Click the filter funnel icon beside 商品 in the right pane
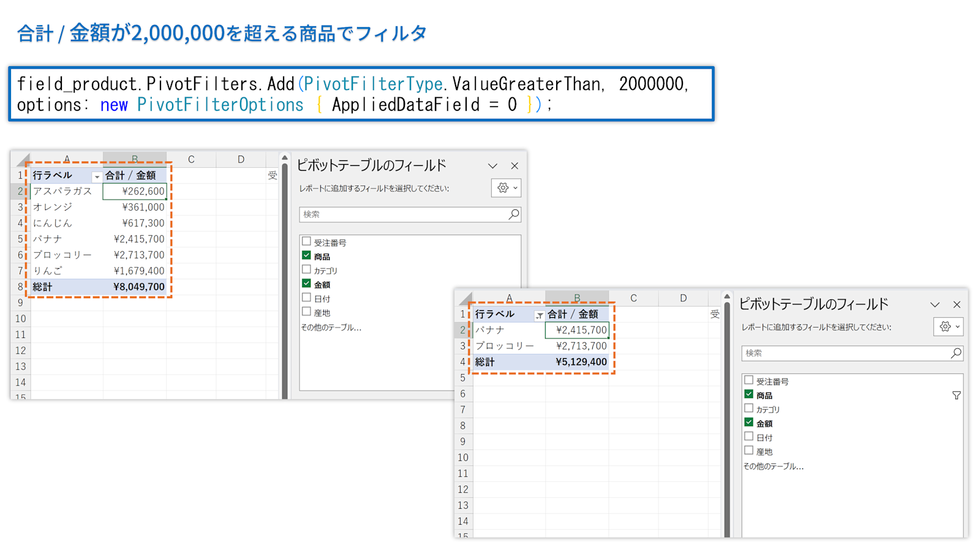 pyautogui.click(x=956, y=396)
